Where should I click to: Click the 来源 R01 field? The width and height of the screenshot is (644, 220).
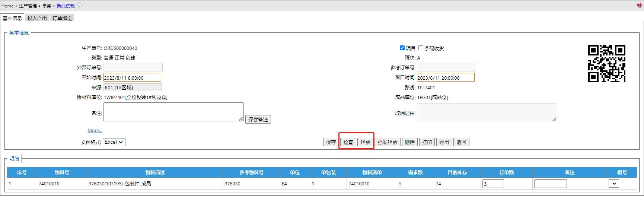133,87
